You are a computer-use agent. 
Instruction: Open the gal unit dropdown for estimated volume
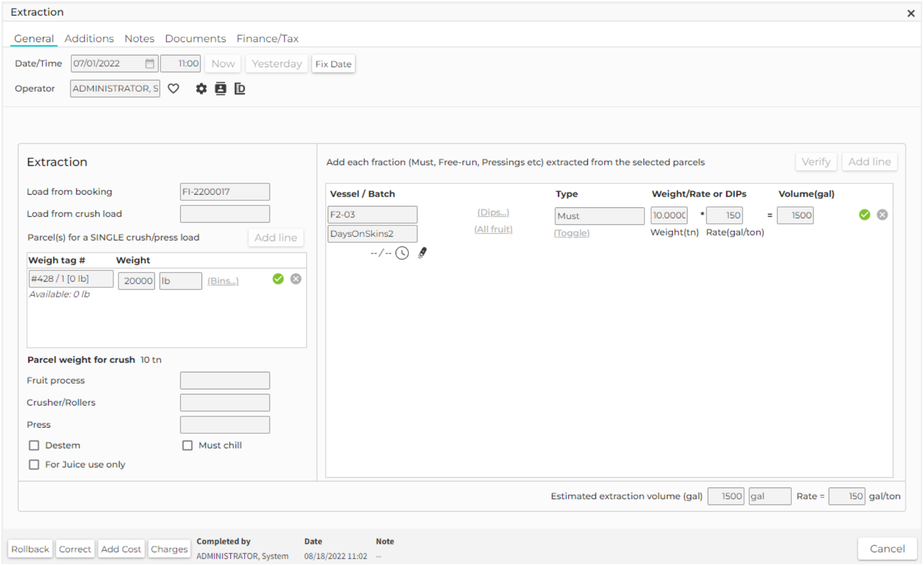point(770,497)
